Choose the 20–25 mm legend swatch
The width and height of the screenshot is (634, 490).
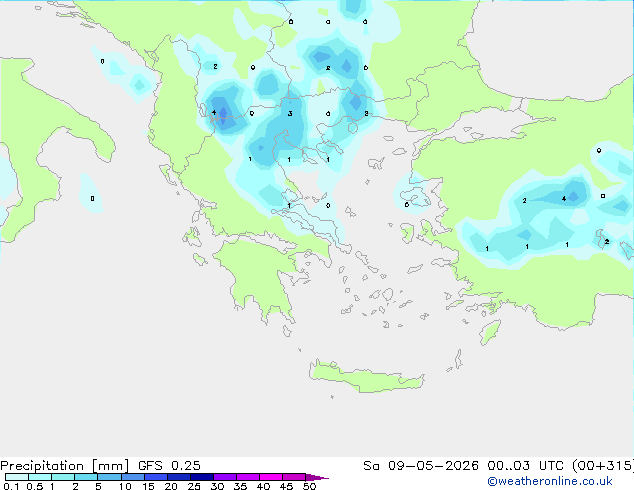[x=178, y=477]
